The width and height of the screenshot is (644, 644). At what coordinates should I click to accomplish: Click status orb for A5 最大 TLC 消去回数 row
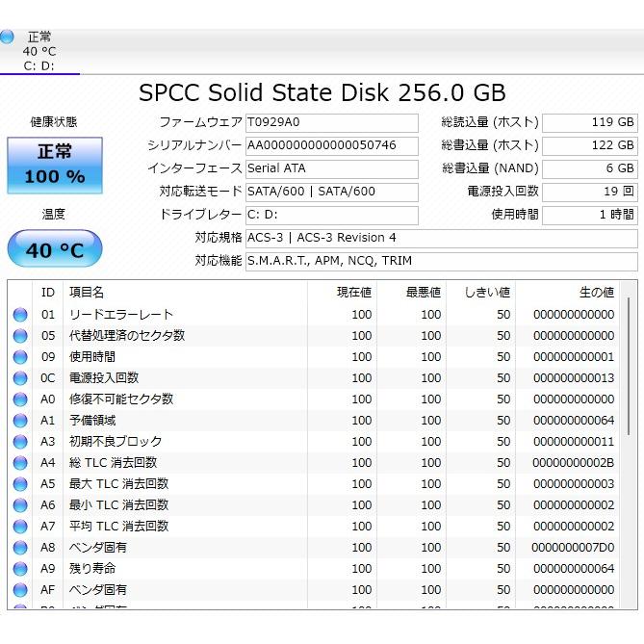20,484
